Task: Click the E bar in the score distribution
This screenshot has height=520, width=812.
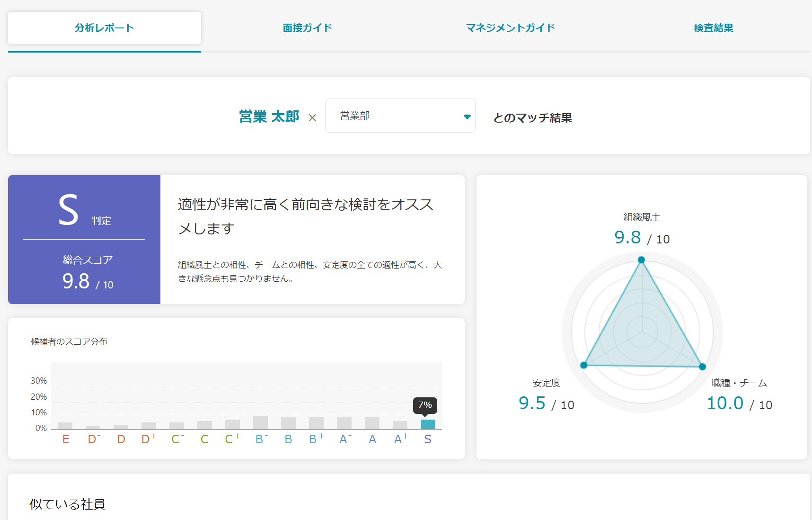Action: 65,424
